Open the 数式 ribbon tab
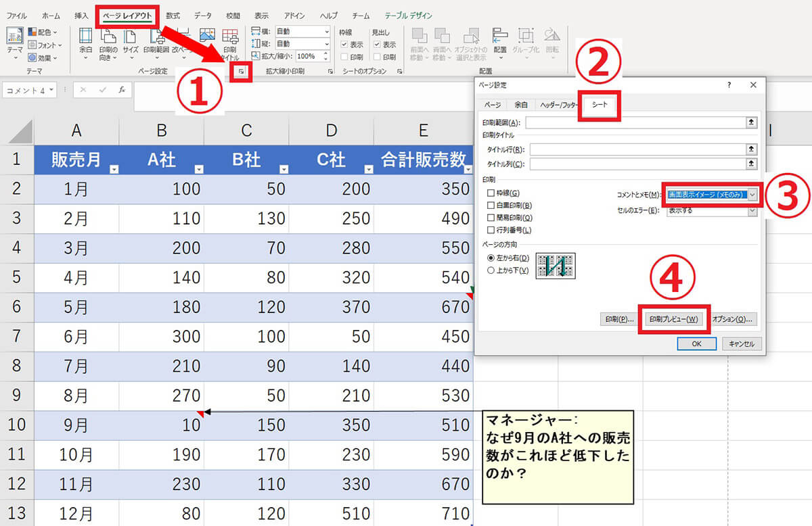812x526 pixels. click(172, 16)
